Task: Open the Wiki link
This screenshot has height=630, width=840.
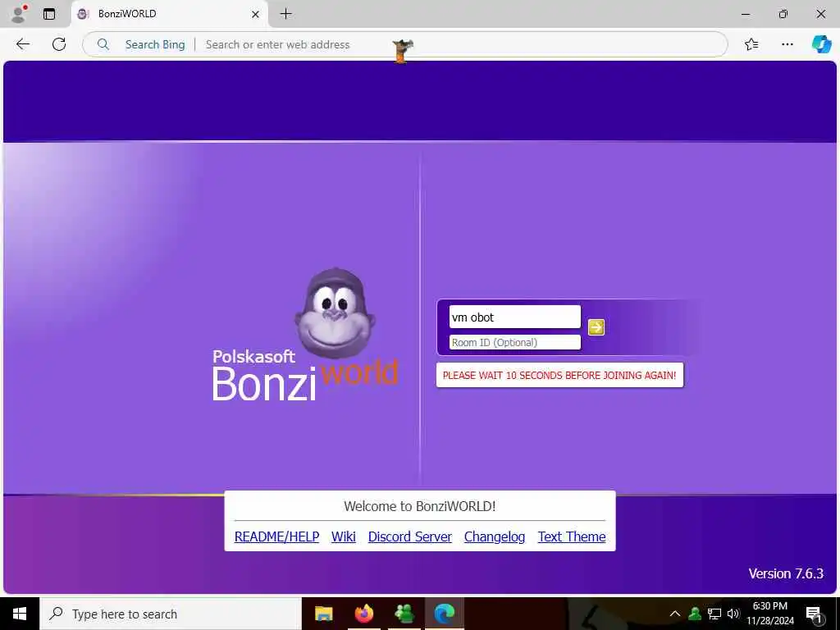Action: click(344, 536)
